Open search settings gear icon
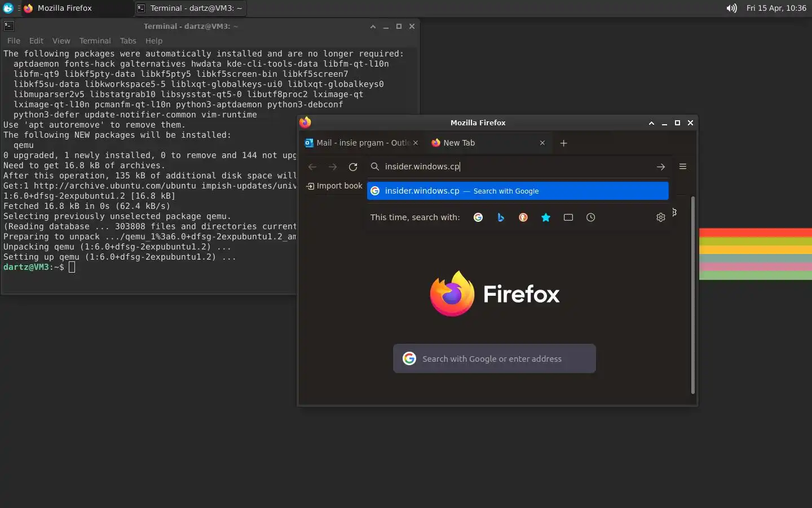The height and width of the screenshot is (508, 812). (661, 217)
